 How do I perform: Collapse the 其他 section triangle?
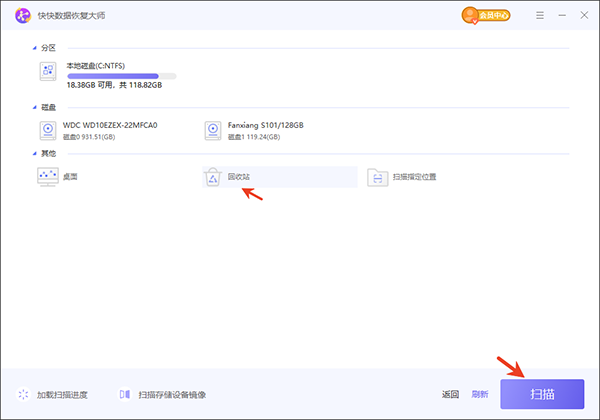[x=34, y=153]
